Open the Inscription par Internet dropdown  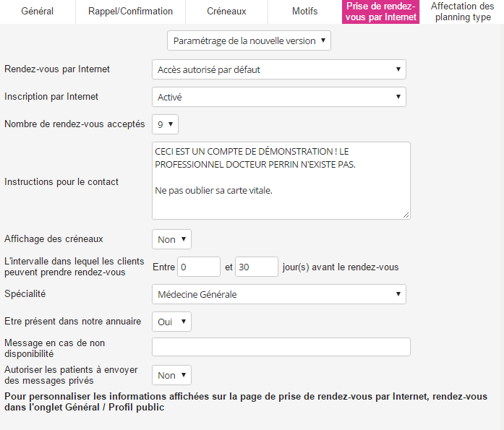(279, 97)
